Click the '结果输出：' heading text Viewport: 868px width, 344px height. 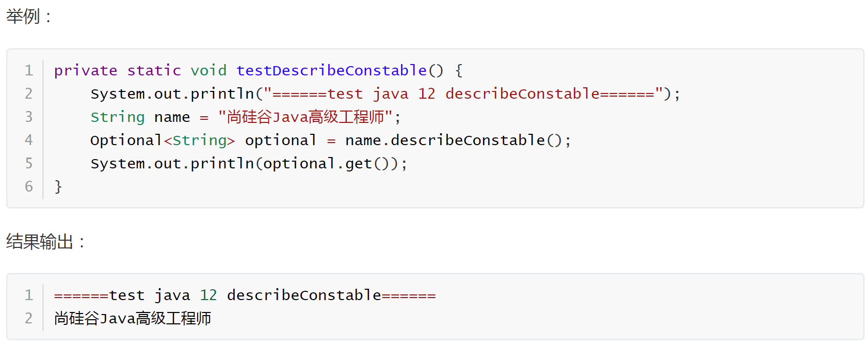coord(46,241)
